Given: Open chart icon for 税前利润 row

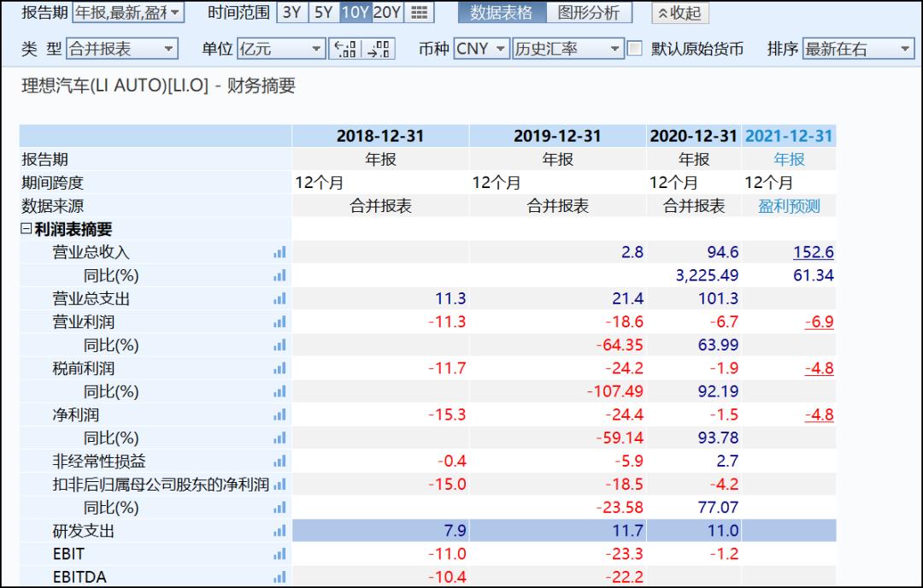Looking at the screenshot, I should tap(279, 368).
